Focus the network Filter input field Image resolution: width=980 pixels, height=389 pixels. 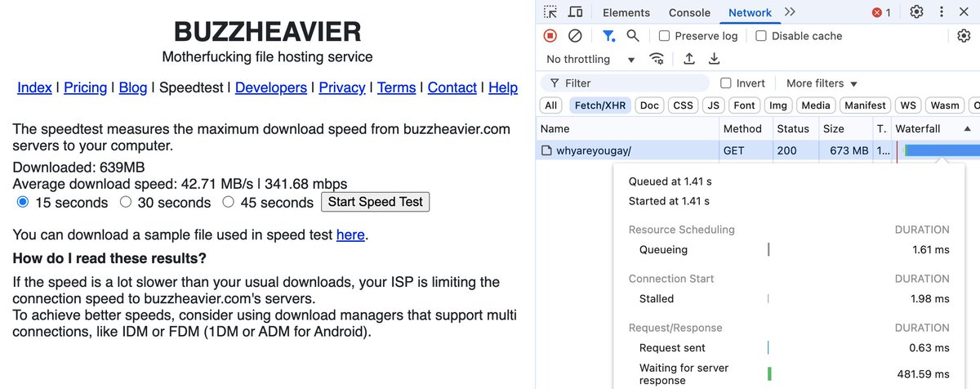(x=626, y=83)
